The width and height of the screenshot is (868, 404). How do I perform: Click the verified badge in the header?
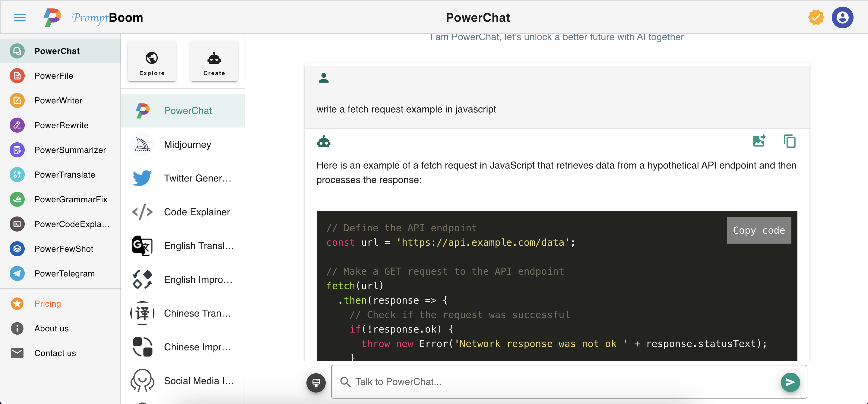(816, 17)
